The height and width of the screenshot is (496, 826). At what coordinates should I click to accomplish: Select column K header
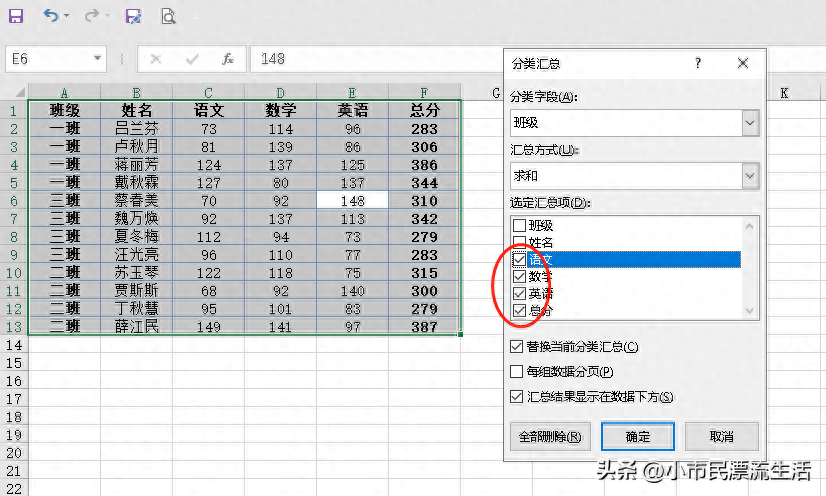784,93
